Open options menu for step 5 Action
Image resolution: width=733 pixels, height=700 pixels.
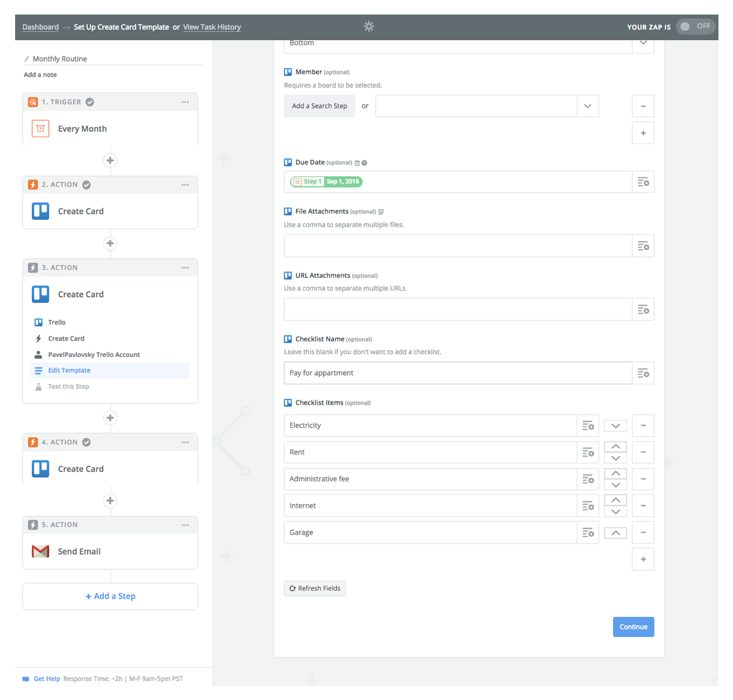[x=185, y=525]
